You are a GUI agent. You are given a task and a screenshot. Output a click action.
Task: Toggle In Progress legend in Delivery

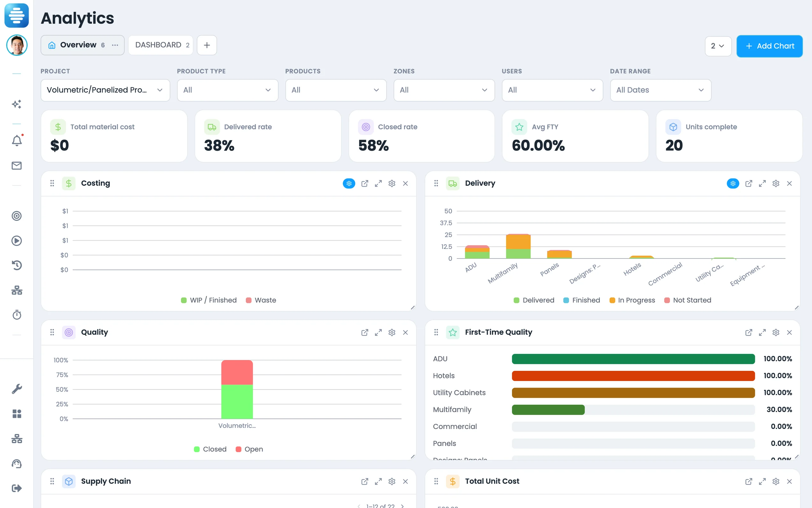(x=632, y=300)
